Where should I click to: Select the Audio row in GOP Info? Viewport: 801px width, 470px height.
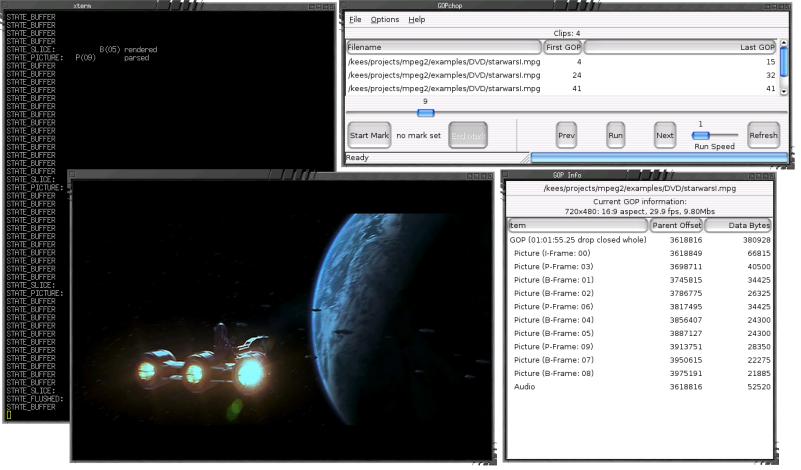(640, 387)
